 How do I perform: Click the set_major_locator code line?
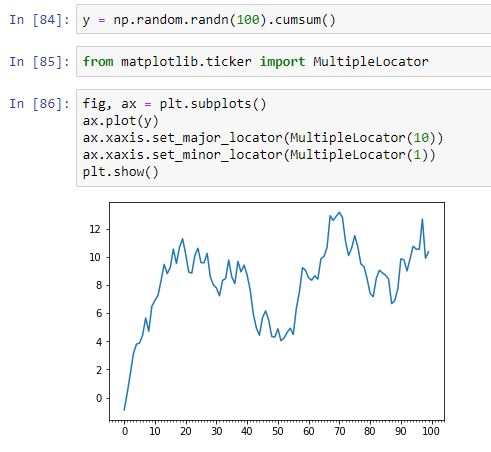[x=263, y=138]
